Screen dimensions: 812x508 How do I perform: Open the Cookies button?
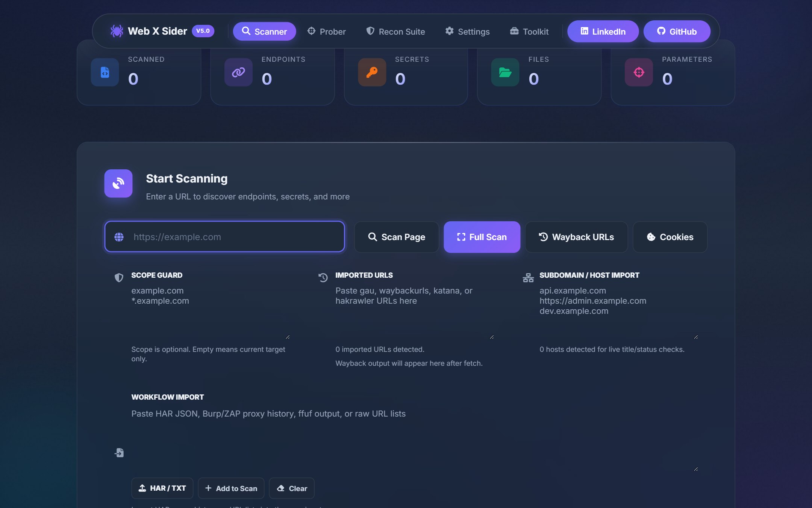[670, 237]
